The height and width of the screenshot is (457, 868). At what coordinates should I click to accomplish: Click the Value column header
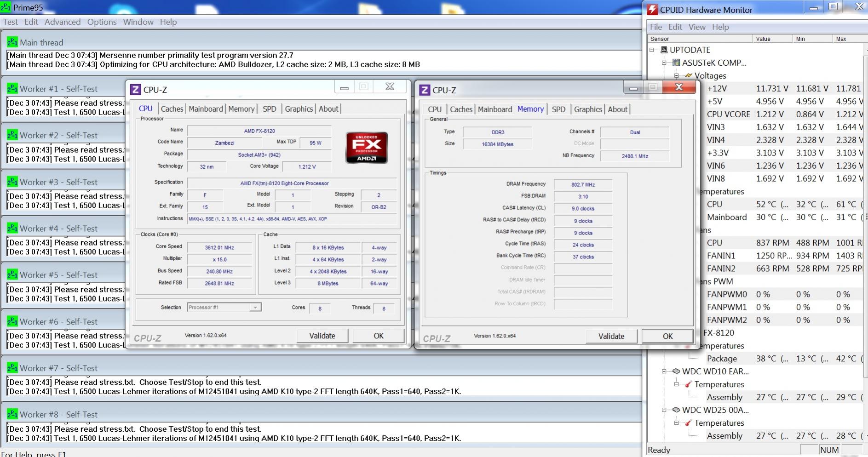(772, 39)
